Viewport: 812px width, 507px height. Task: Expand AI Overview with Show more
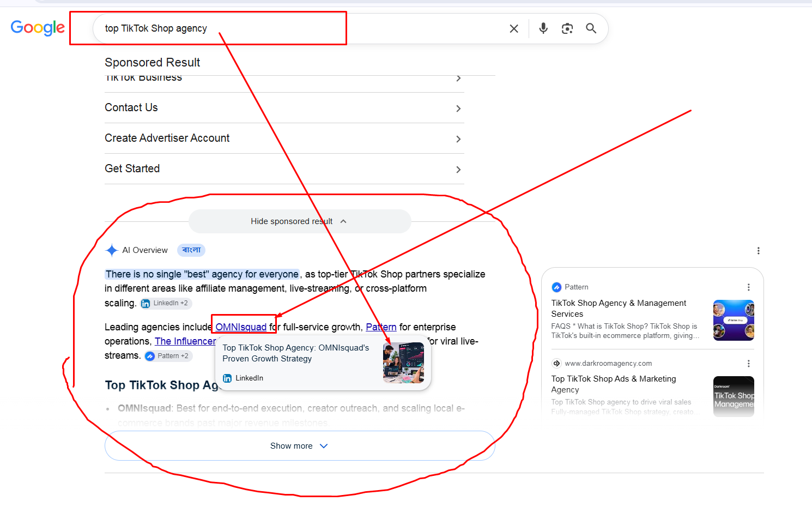(300, 446)
